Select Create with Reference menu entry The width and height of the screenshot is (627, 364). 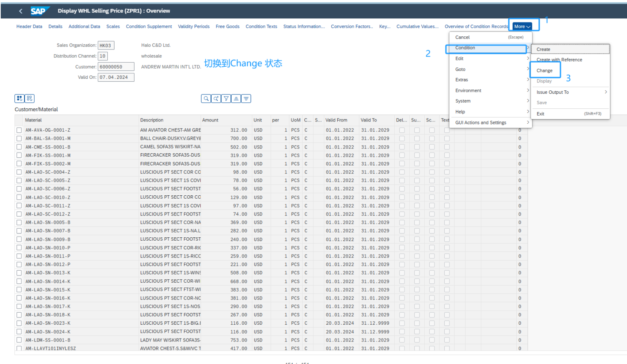(559, 60)
